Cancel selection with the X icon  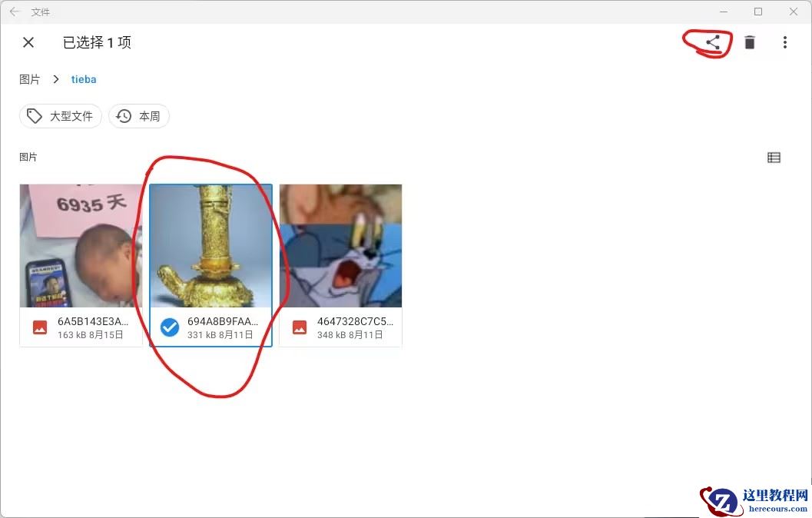tap(28, 42)
